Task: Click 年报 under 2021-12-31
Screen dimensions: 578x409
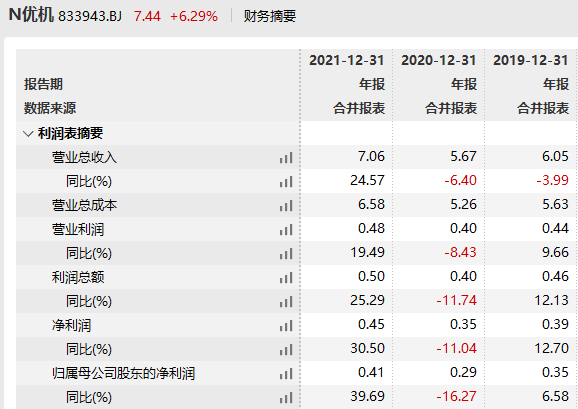Action: [372, 84]
